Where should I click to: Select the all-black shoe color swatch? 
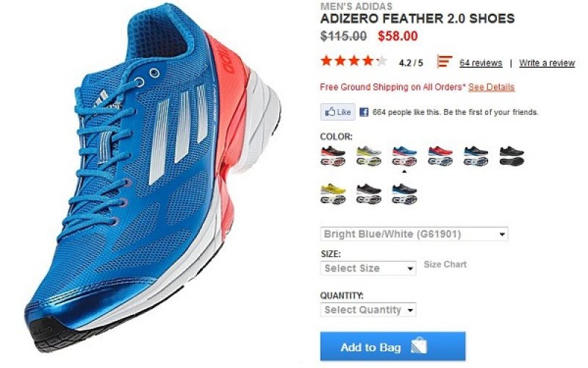pos(512,156)
